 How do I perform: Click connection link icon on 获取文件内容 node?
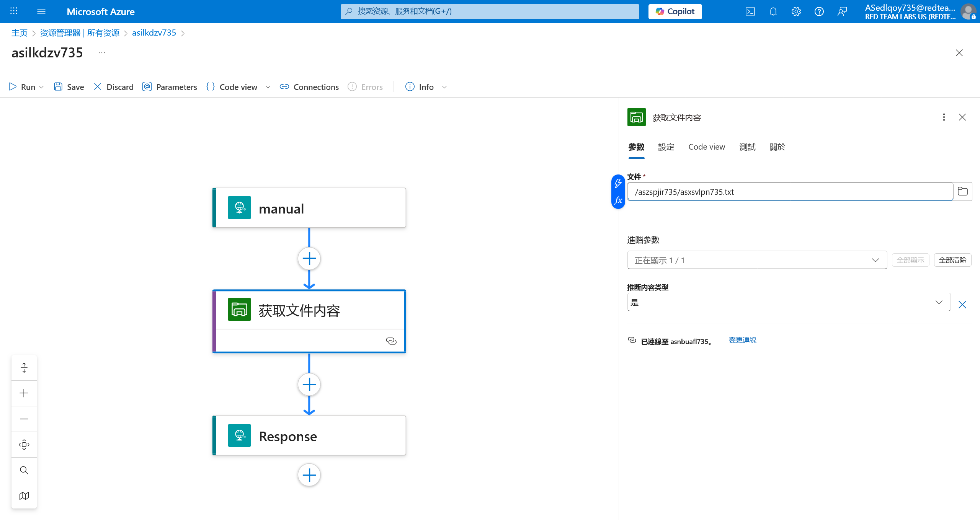(391, 341)
